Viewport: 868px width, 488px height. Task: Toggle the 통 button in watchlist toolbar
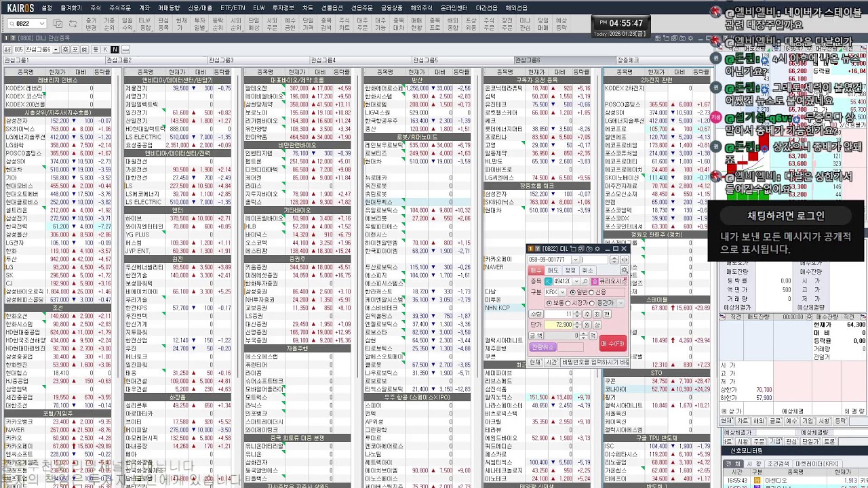pos(96,49)
